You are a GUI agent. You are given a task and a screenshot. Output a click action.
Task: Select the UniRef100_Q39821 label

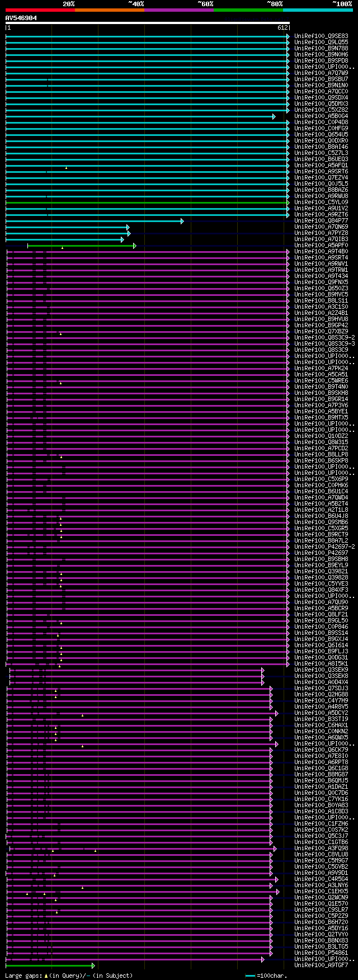(321, 571)
